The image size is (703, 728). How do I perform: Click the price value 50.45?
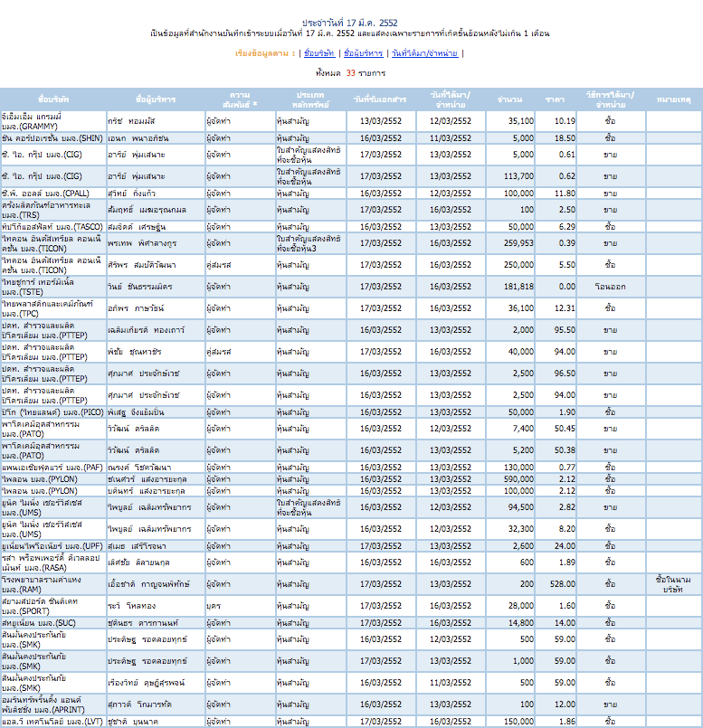click(565, 429)
